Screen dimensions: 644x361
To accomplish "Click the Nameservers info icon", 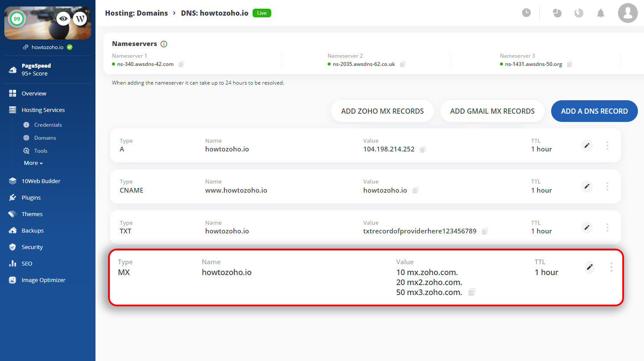I will 164,44.
